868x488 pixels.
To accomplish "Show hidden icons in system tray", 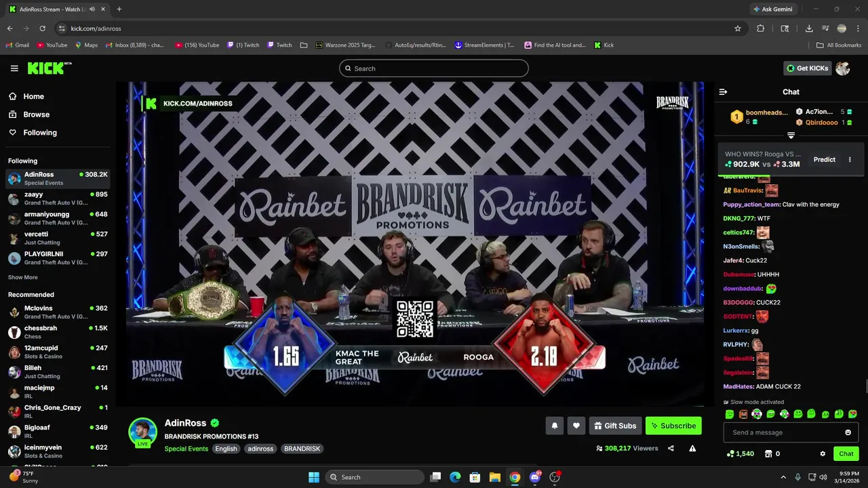I will [x=783, y=477].
